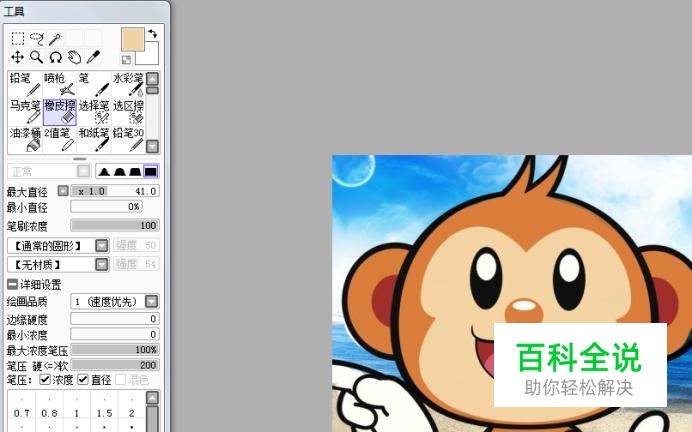Choose the 水彩笔 watercolor brush
The height and width of the screenshot is (432, 692).
[x=128, y=84]
